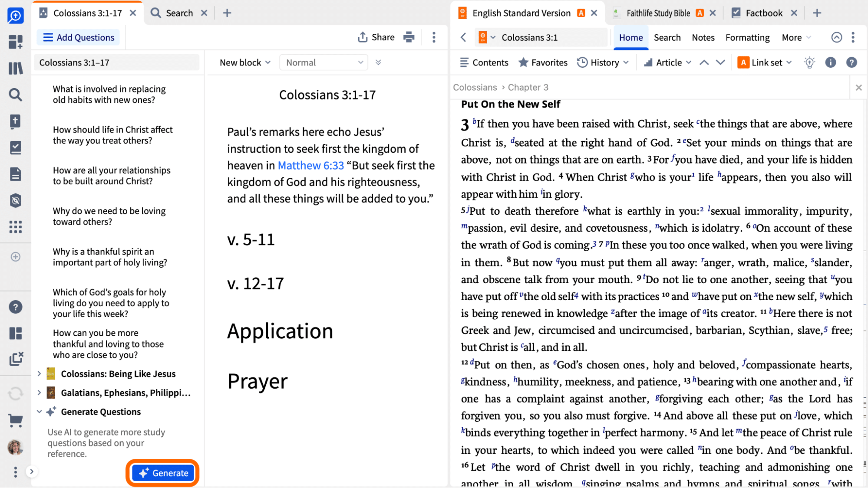Open the Logos home logo icon
The image size is (868, 488).
tap(15, 16)
